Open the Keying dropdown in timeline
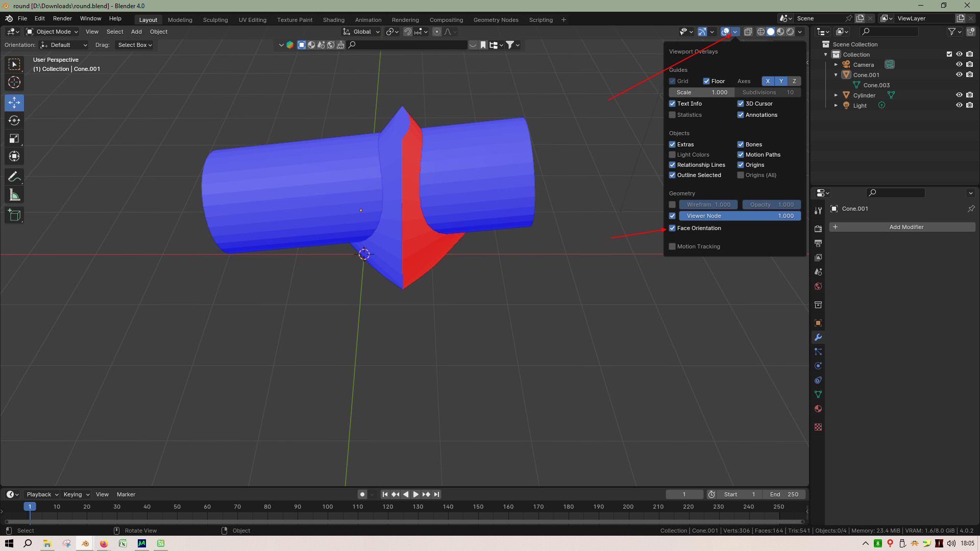 point(76,494)
